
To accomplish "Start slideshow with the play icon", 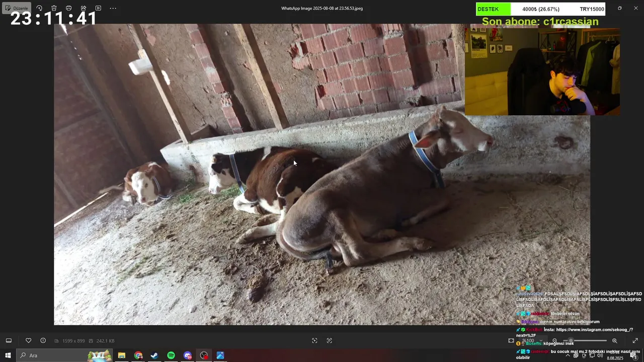I will (98, 8).
